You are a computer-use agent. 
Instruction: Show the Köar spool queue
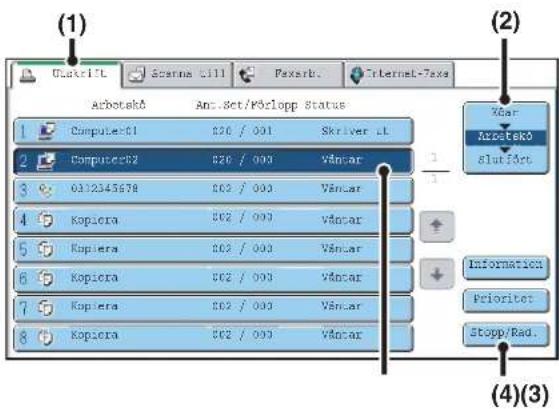[506, 113]
